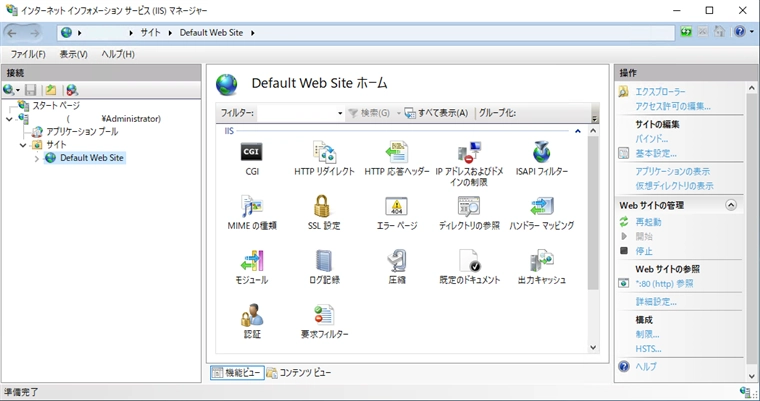Image resolution: width=760 pixels, height=401 pixels.
Task: Open ISAPI フィルター feature
Action: (x=541, y=159)
